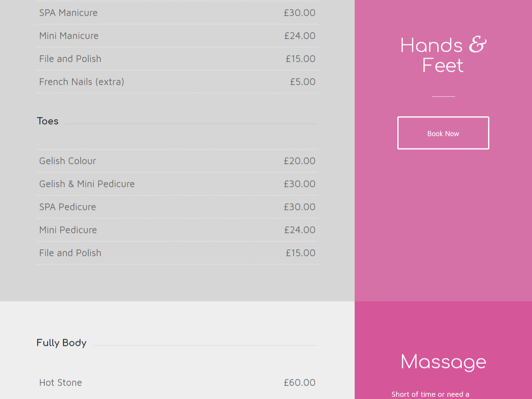Click the £20.00 Gelish Colour price

(299, 161)
